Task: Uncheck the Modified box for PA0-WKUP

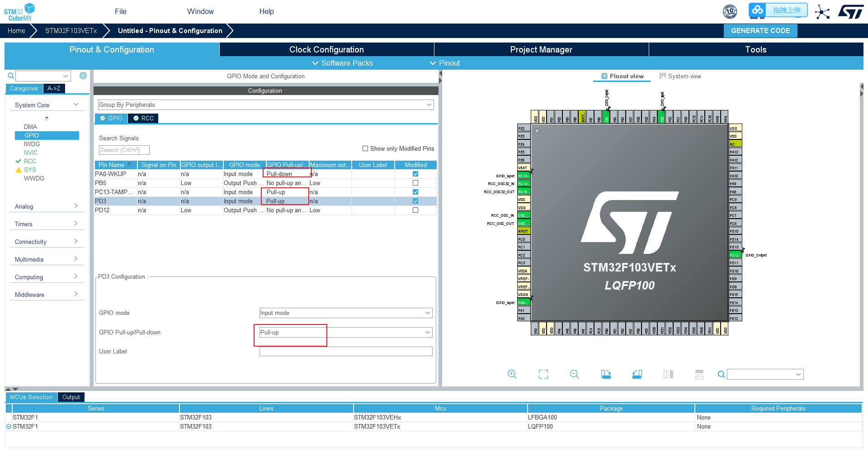Action: 415,174
